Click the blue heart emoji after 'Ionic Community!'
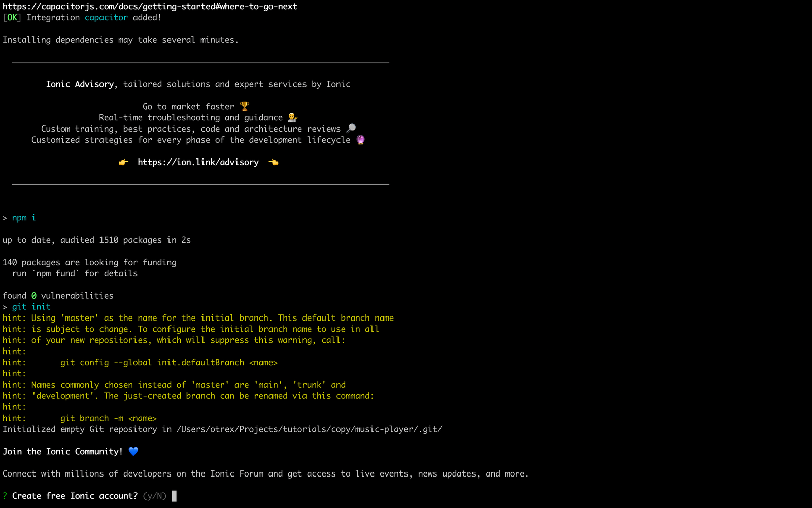812x508 pixels. click(x=133, y=451)
